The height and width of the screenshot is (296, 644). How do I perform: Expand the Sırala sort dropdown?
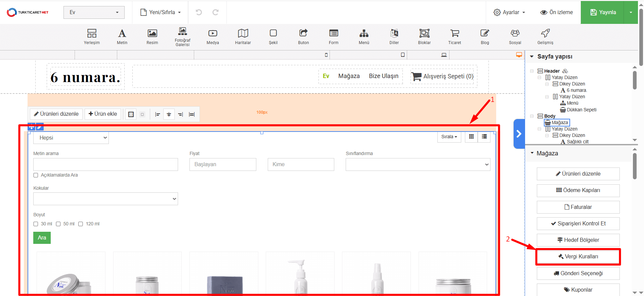pos(449,137)
